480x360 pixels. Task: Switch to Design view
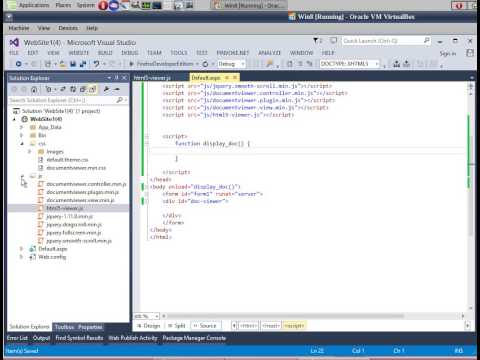coord(149,325)
